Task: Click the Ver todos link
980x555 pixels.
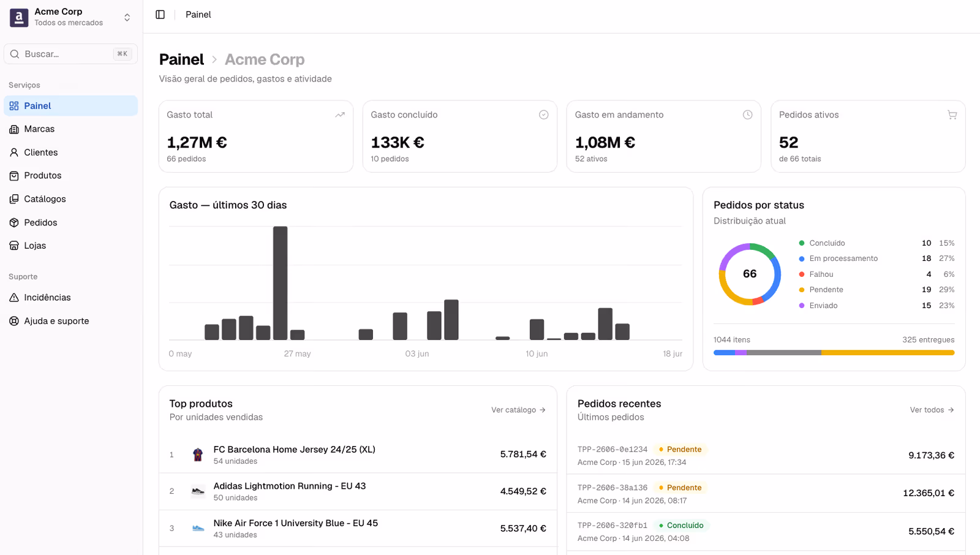Action: click(932, 410)
